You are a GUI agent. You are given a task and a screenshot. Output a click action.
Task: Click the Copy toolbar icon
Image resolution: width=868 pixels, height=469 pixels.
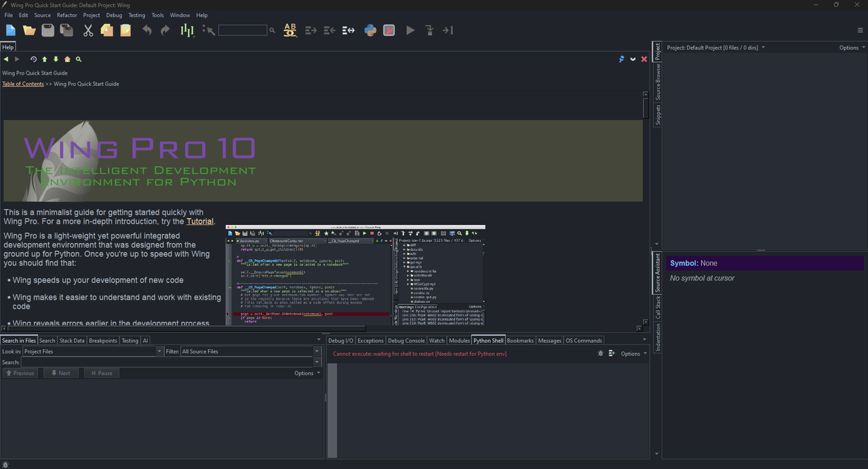tap(106, 30)
